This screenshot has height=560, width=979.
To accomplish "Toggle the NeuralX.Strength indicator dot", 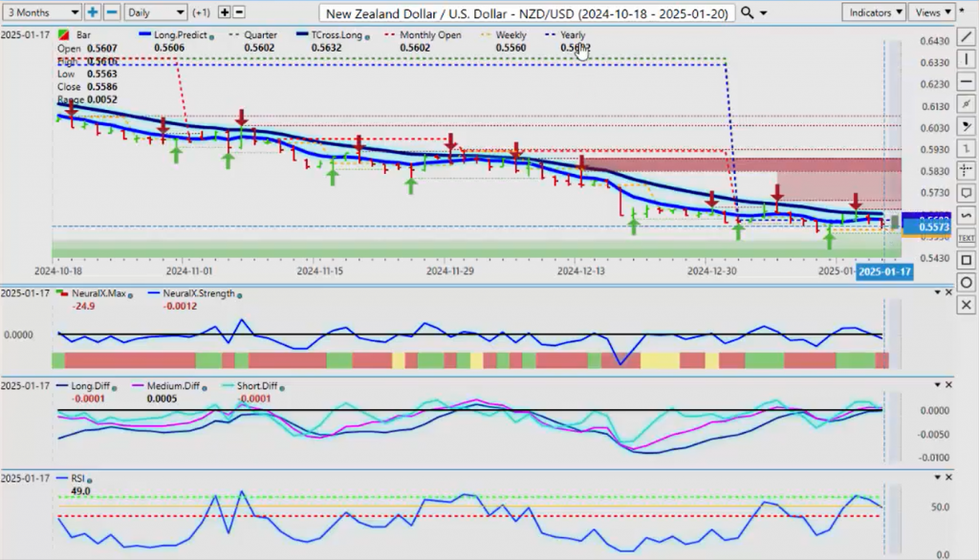I will (237, 294).
